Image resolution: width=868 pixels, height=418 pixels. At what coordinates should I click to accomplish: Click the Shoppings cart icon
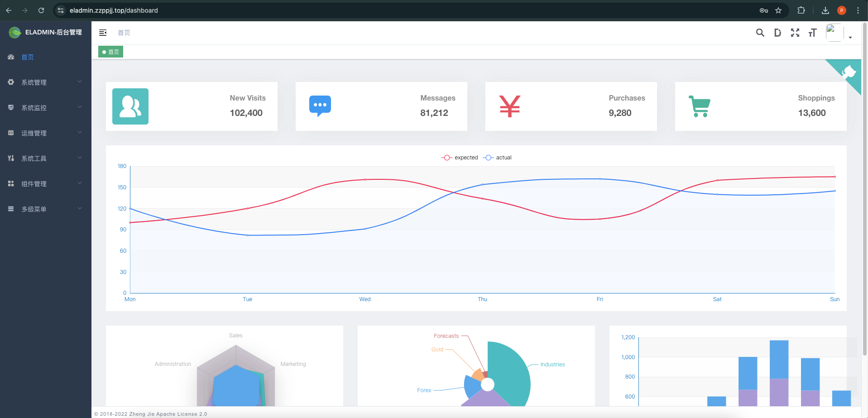point(699,106)
